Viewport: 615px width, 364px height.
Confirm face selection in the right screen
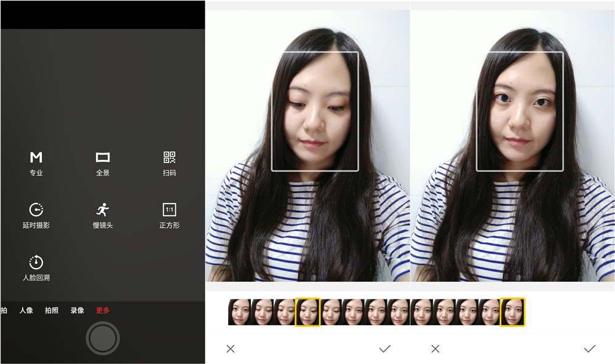point(590,349)
